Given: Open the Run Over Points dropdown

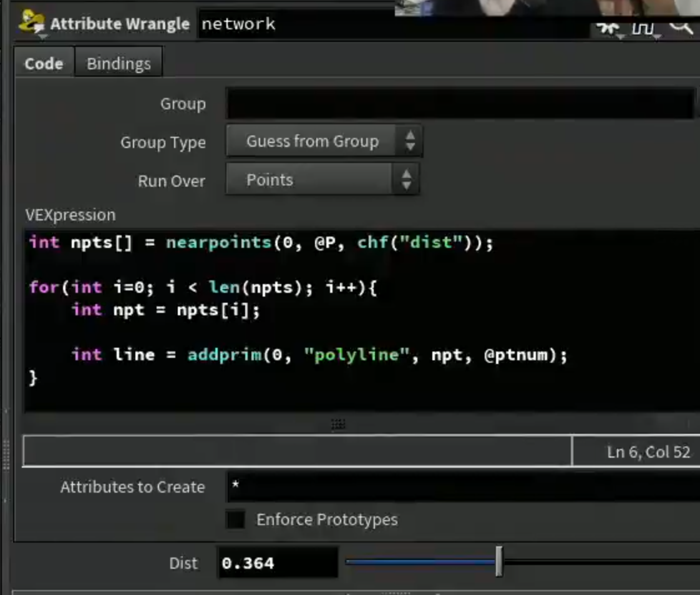Looking at the screenshot, I should click(x=323, y=180).
